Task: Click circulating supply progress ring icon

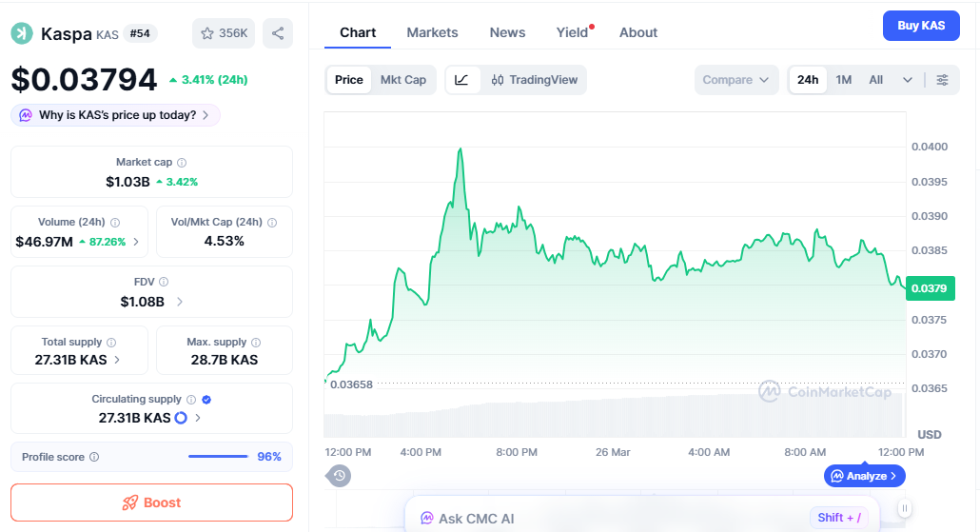Action: [181, 418]
